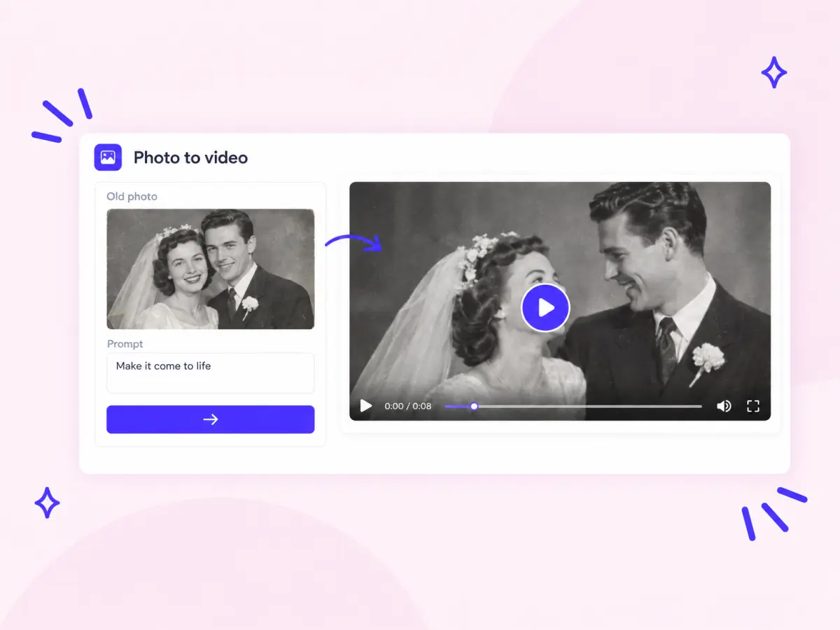The image size is (840, 630).
Task: Submit with the purple arrow button
Action: (x=210, y=419)
